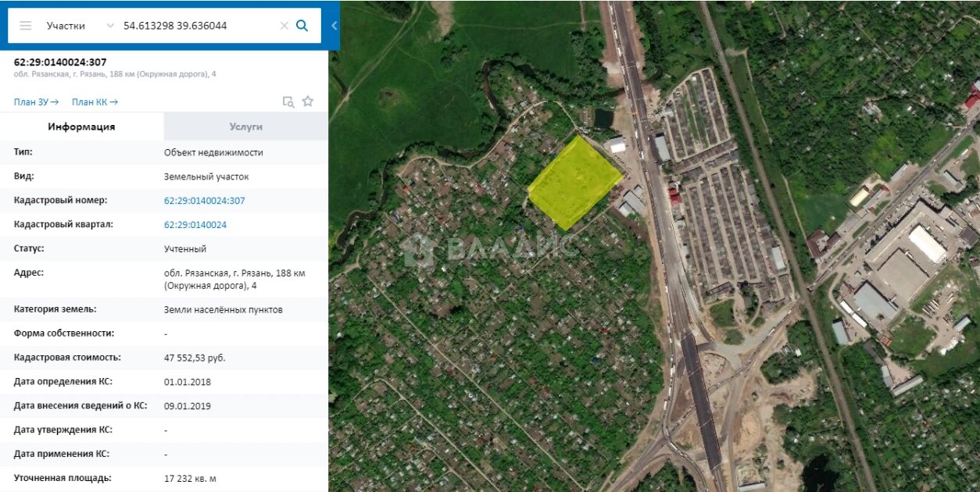
Task: Collapse the side information panel arrow
Action: [334, 26]
